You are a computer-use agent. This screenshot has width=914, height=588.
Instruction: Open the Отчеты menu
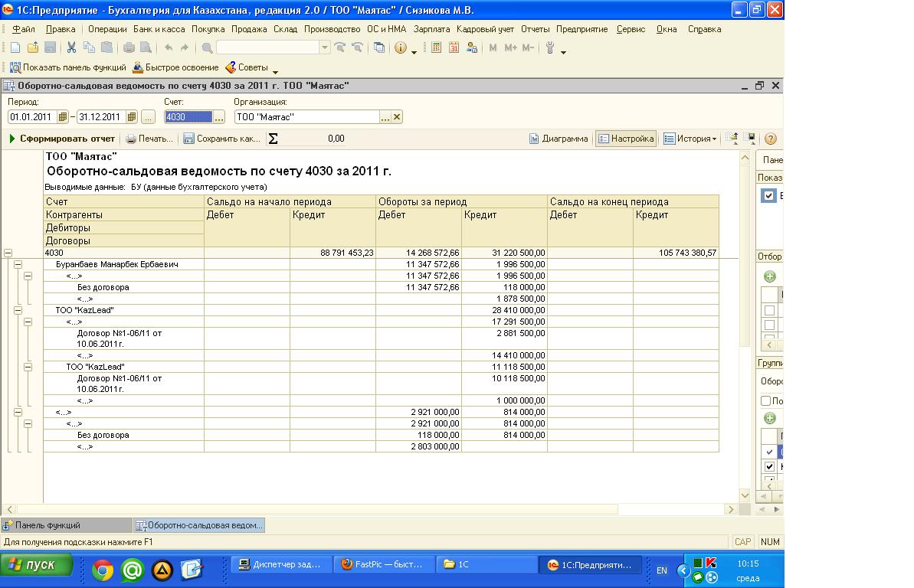535,29
